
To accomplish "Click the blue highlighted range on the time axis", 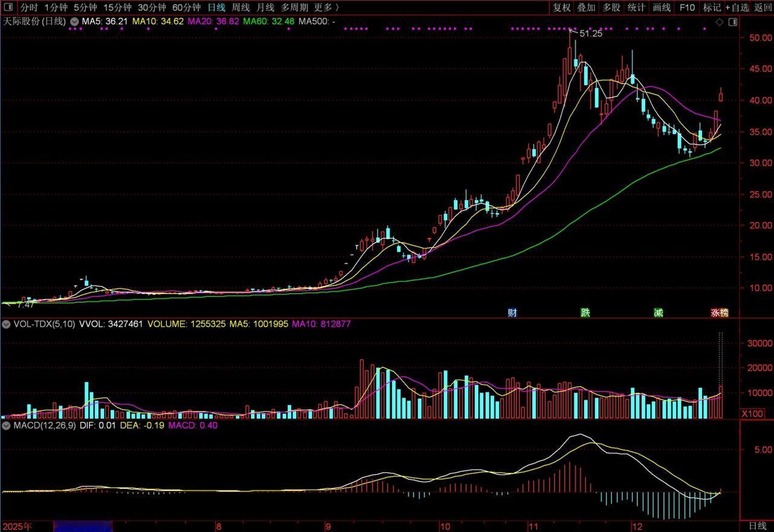I will pyautogui.click(x=83, y=526).
